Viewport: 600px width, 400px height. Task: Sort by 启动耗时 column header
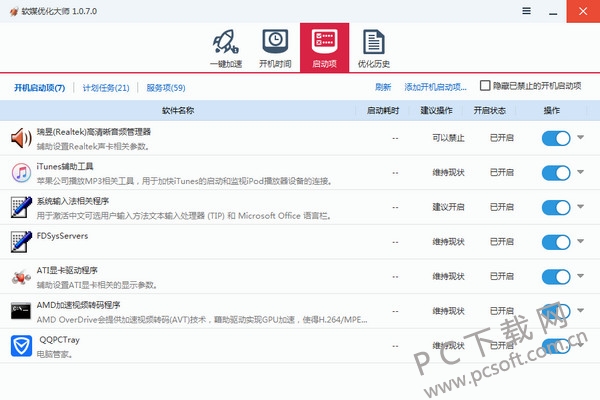coord(383,111)
